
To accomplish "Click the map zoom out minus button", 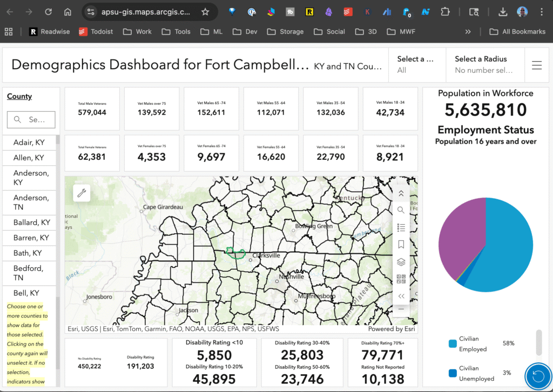I will point(401,309).
